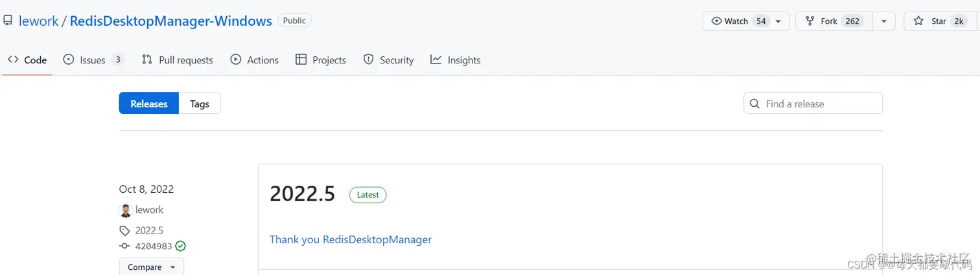Open the lework owner profile link

pyautogui.click(x=39, y=21)
